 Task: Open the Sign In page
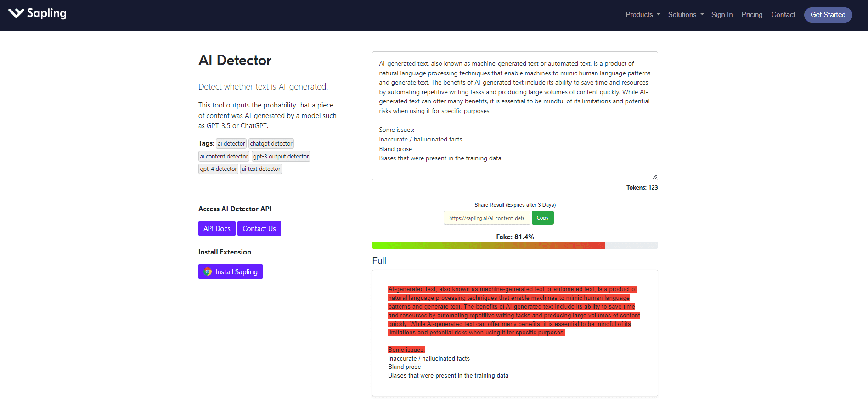(x=721, y=15)
